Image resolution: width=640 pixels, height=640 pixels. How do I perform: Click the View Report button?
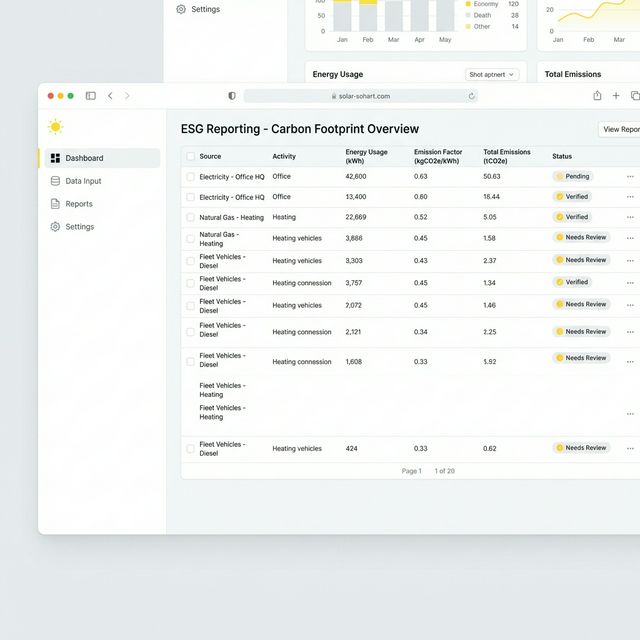click(620, 129)
